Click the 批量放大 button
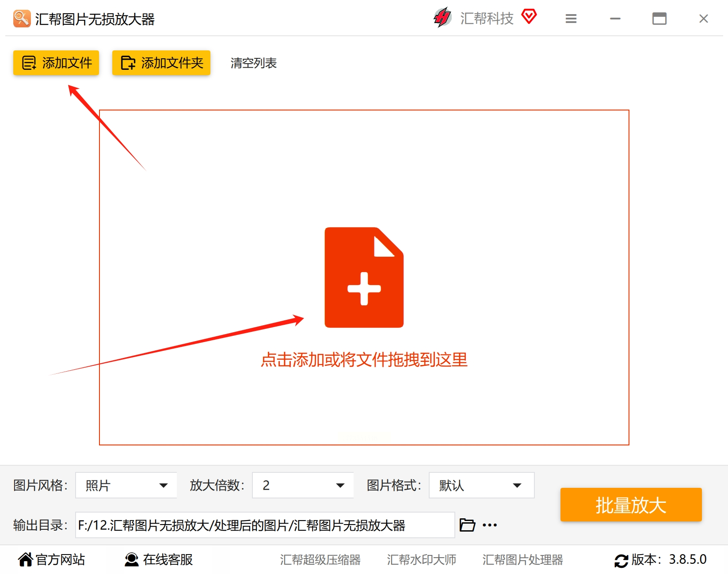Image resolution: width=728 pixels, height=574 pixels. tap(631, 505)
